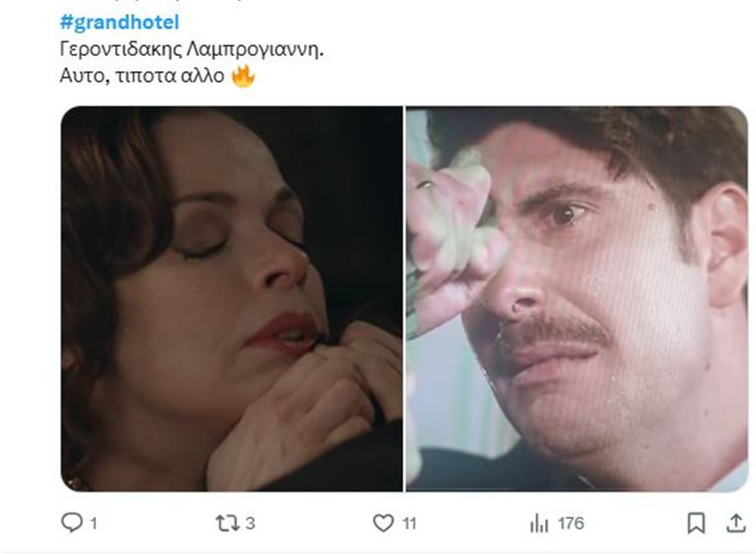Image resolution: width=756 pixels, height=556 pixels.
Task: Click the like count showing 11
Action: (409, 523)
